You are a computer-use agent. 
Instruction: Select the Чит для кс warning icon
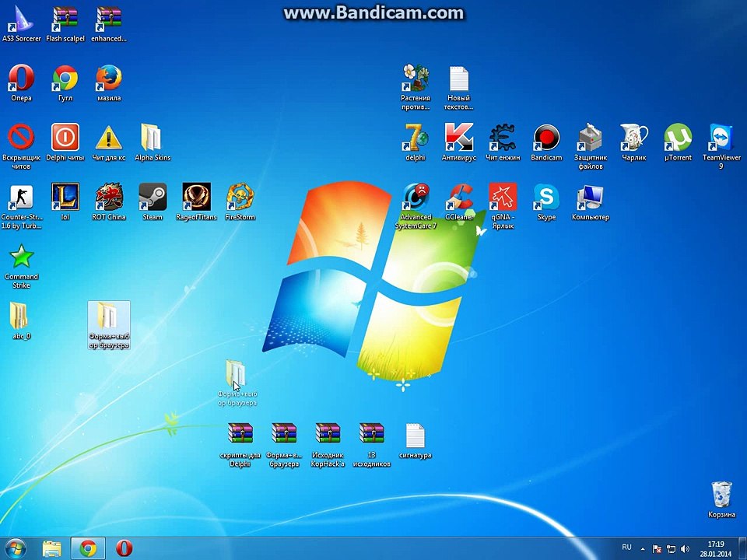point(109,142)
